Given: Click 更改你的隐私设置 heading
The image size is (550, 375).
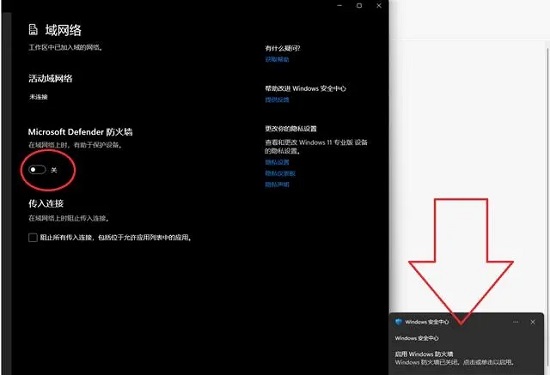Looking at the screenshot, I should 291,129.
